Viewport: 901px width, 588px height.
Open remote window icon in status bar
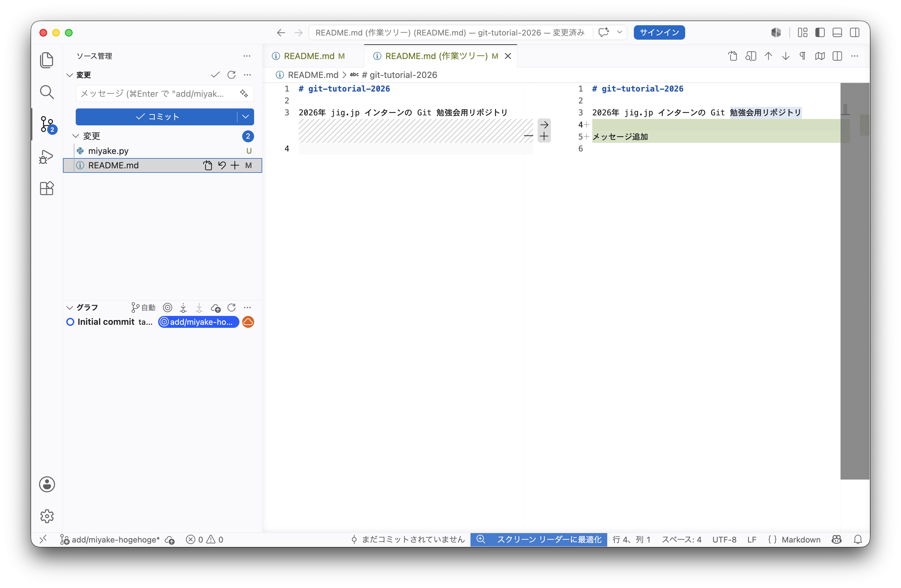click(44, 539)
